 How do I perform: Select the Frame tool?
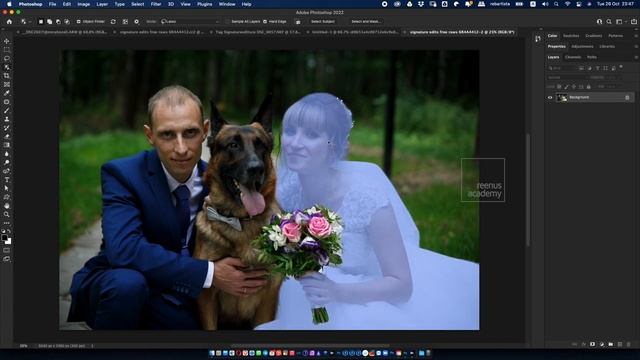[x=7, y=84]
